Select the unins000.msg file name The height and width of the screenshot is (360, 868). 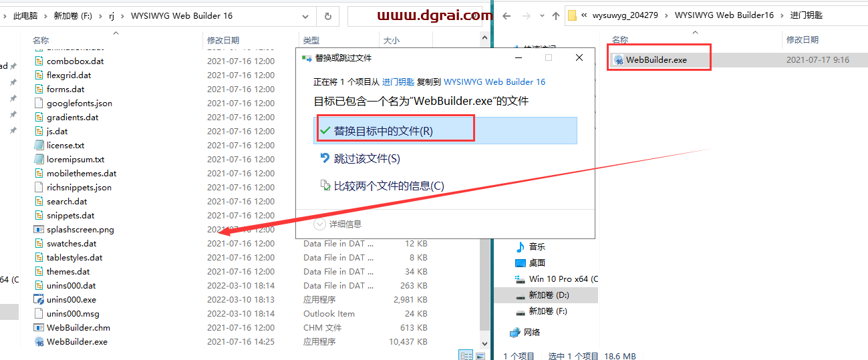[73, 313]
